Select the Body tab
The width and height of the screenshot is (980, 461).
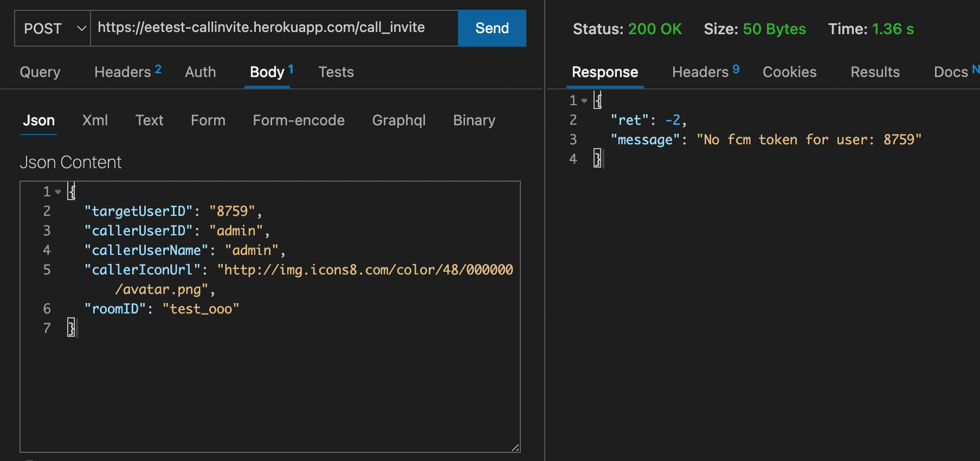click(271, 72)
